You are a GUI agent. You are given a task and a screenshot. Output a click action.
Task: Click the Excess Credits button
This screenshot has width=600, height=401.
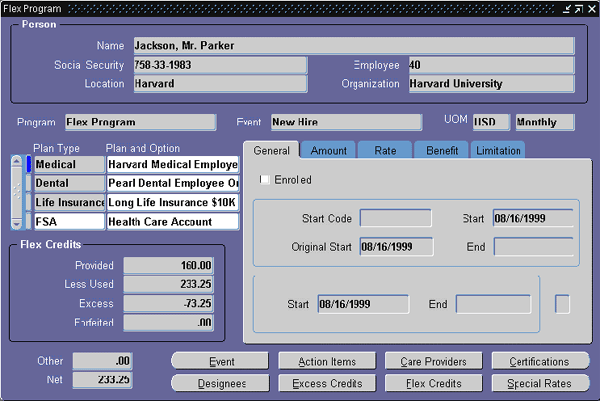click(327, 383)
